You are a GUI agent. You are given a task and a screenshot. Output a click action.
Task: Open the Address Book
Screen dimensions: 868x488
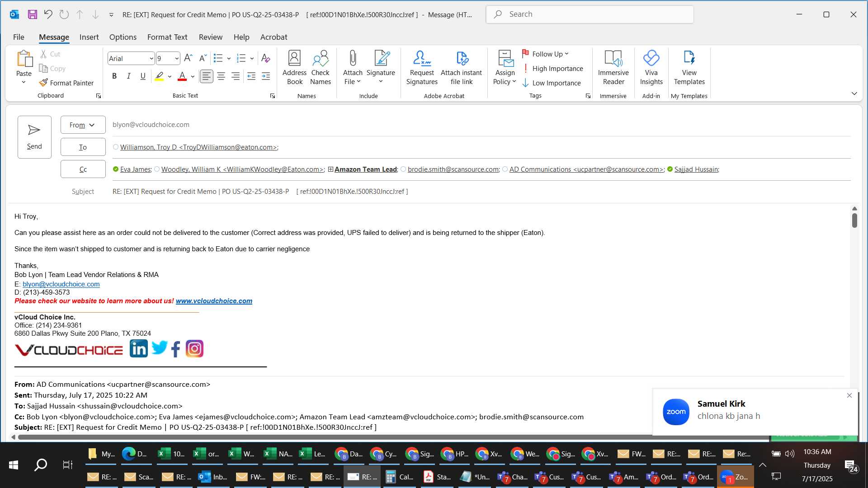(294, 68)
